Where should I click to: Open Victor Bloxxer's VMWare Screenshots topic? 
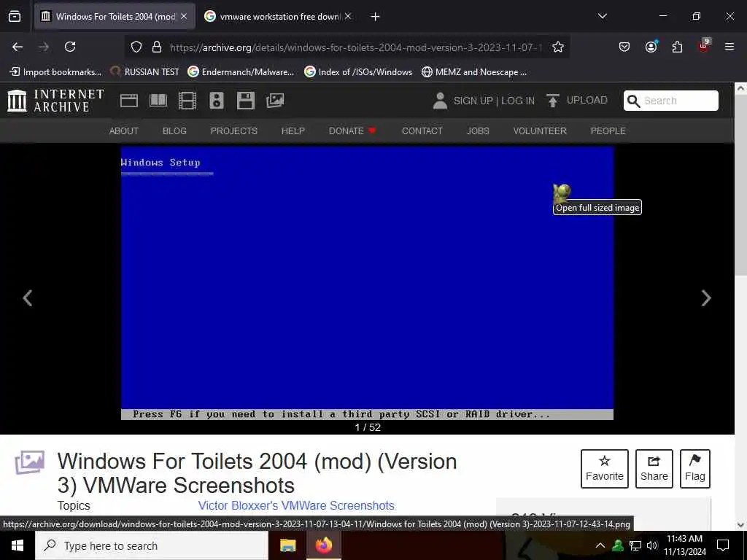pyautogui.click(x=296, y=506)
